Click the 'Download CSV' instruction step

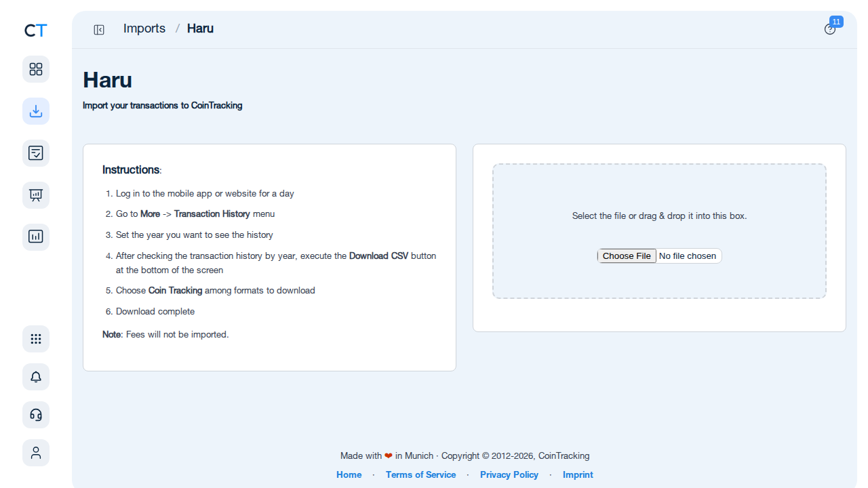point(276,263)
